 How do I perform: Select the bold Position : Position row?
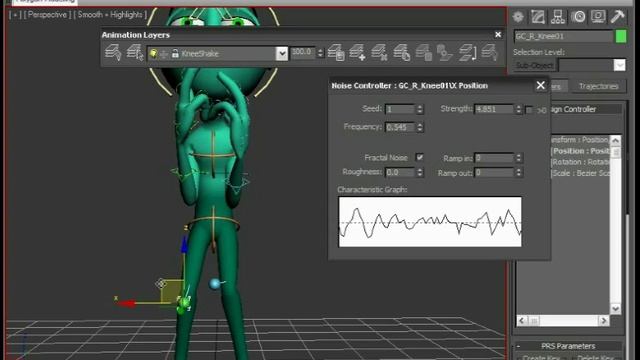coord(580,151)
